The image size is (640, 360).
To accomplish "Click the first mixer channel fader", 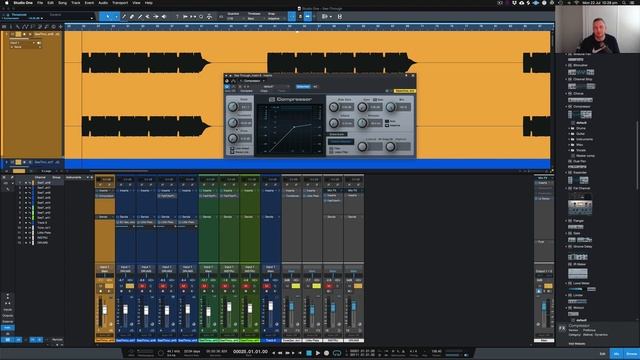I will 105,310.
